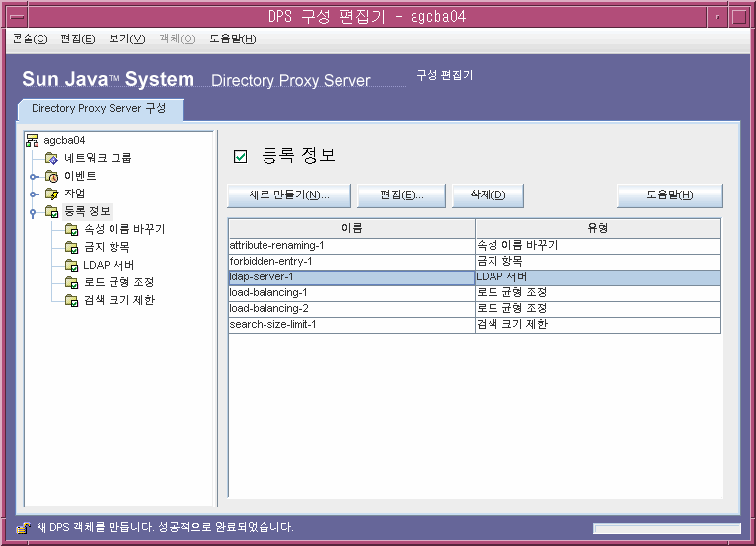Image resolution: width=756 pixels, height=546 pixels.
Task: Click the 금지 항목 type cell in table
Action: coord(598,262)
